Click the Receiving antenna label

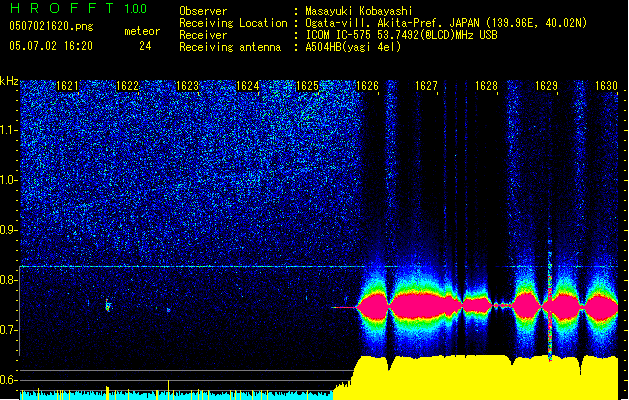[230, 47]
